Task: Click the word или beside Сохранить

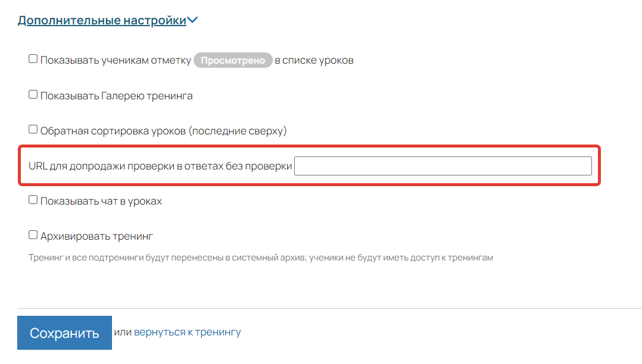Action: 122,332
